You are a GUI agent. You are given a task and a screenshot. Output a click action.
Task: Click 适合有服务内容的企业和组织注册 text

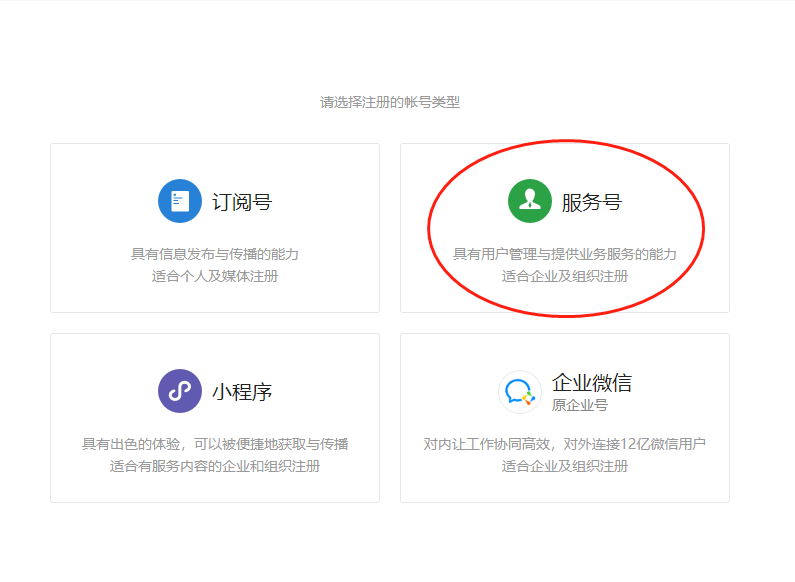tap(215, 466)
